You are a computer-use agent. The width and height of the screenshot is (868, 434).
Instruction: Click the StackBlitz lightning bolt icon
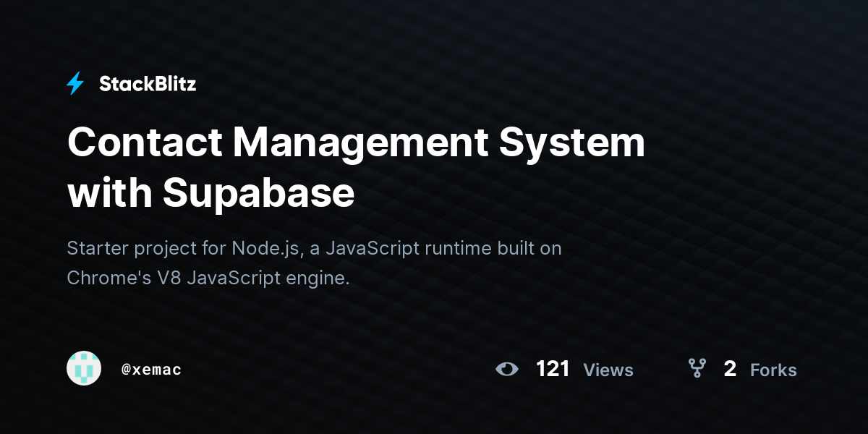tap(75, 84)
